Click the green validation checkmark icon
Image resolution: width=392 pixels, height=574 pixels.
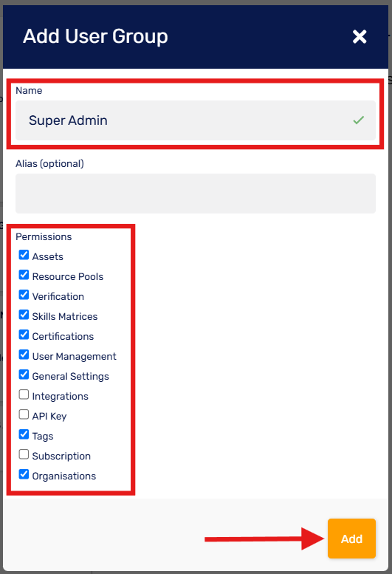(358, 120)
